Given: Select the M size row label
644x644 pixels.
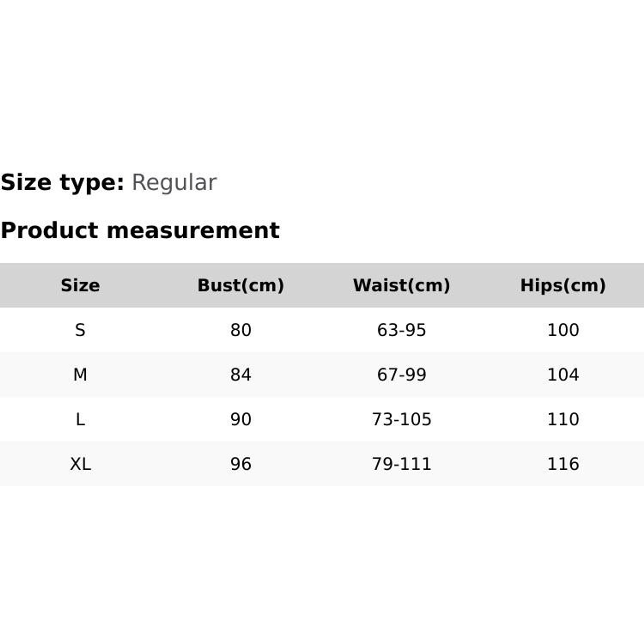Looking at the screenshot, I should (x=80, y=375).
